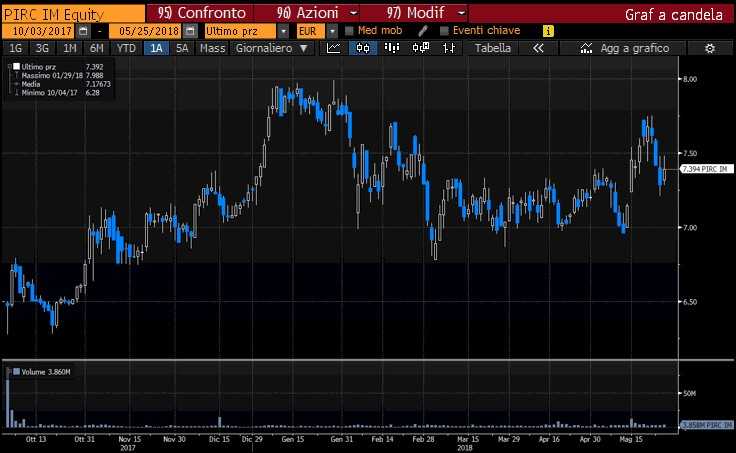Image resolution: width=736 pixels, height=453 pixels.
Task: Click the Ultimo prz white color swatch
Action: pos(16,67)
